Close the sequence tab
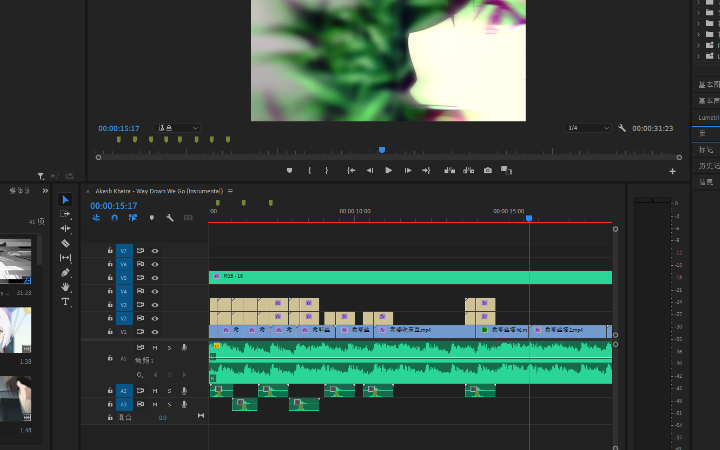Viewport: 720px width, 450px height. click(88, 191)
